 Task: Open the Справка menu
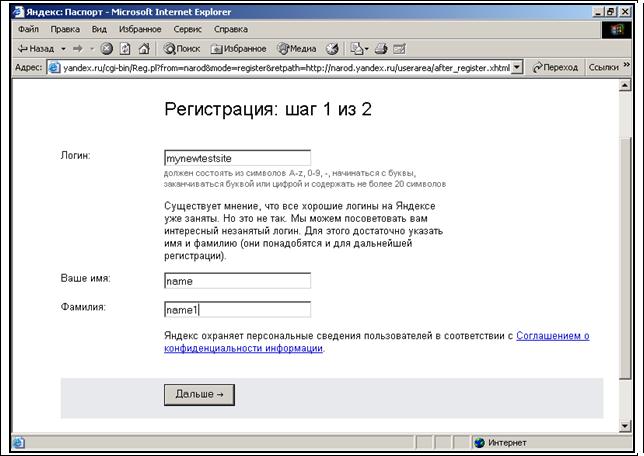pos(231,29)
